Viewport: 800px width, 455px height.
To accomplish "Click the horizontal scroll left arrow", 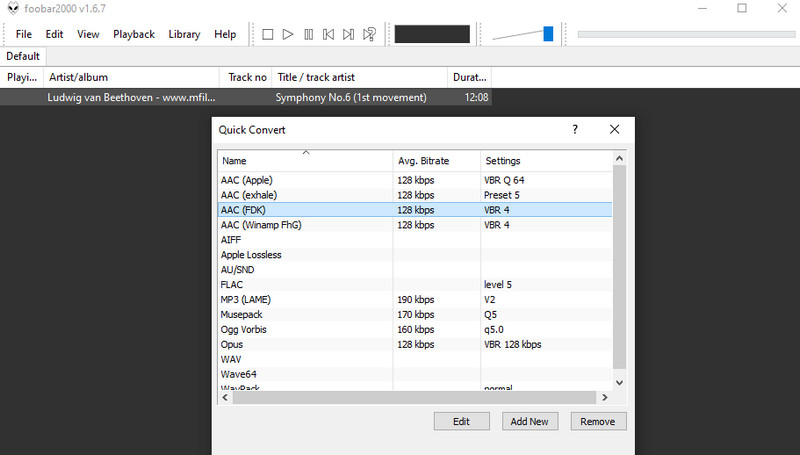I will (225, 397).
